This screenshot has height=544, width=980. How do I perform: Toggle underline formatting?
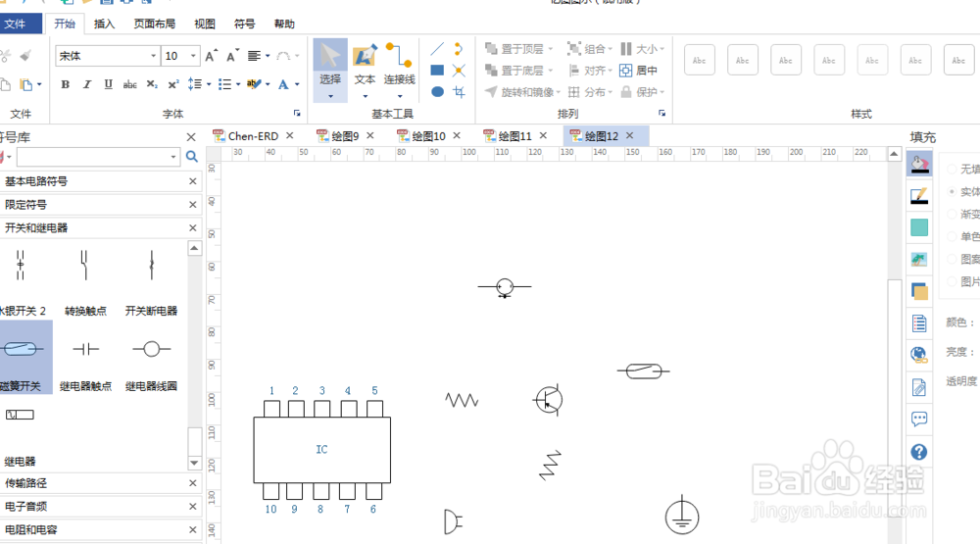[x=108, y=83]
